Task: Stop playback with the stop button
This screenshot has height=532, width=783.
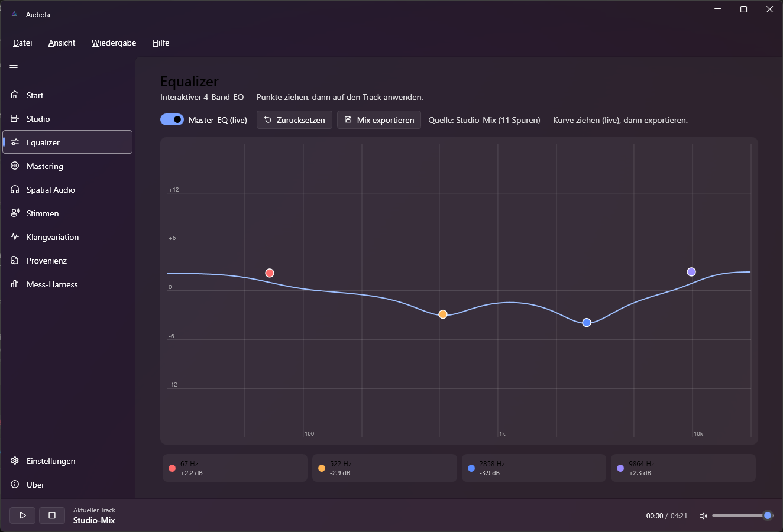Action: point(52,515)
